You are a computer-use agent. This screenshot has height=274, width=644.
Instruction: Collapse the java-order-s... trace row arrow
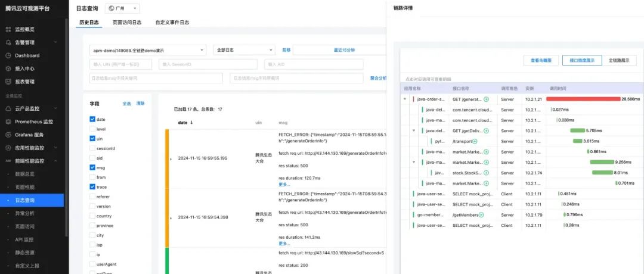click(x=405, y=99)
